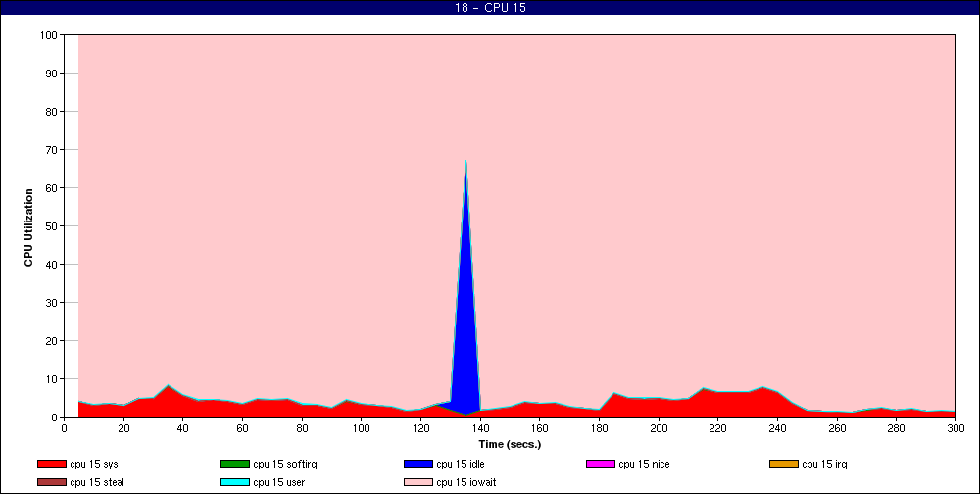Image resolution: width=980 pixels, height=494 pixels.
Task: Select the 'cpu 15 iowait' legend label
Action: (466, 483)
